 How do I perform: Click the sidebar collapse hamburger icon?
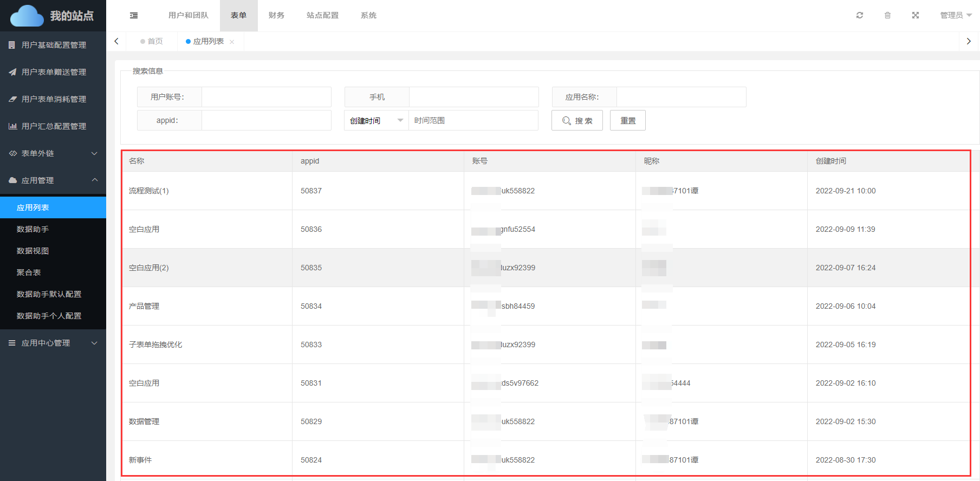134,16
